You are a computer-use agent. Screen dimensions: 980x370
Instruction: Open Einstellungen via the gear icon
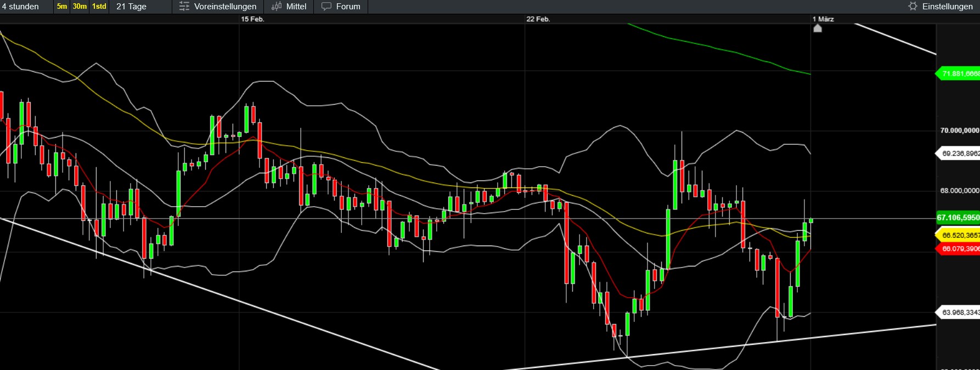[913, 7]
